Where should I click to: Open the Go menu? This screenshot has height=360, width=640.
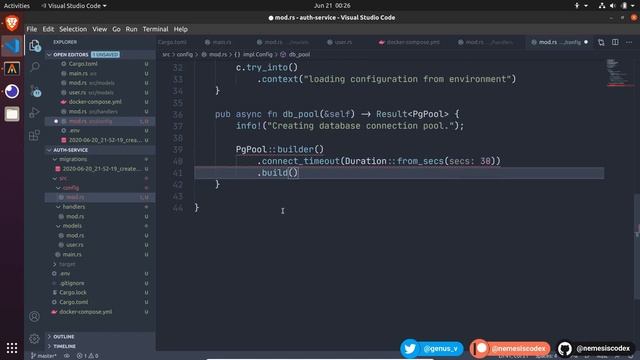pos(116,29)
